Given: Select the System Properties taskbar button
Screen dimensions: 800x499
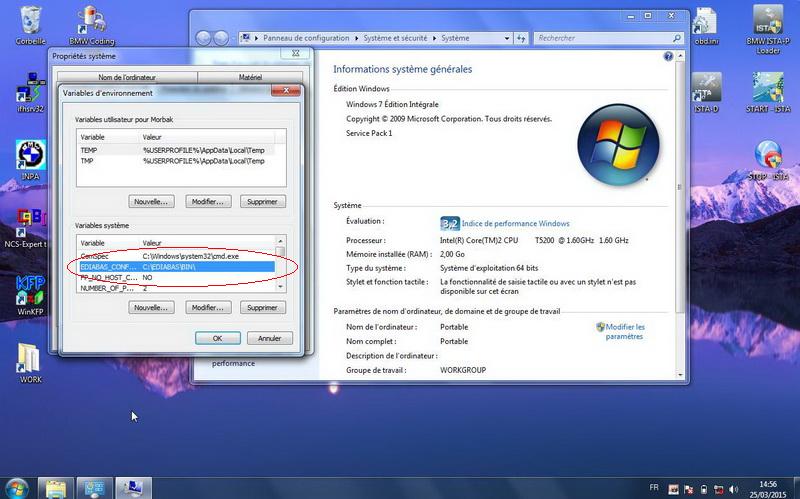Looking at the screenshot, I should [x=133, y=488].
